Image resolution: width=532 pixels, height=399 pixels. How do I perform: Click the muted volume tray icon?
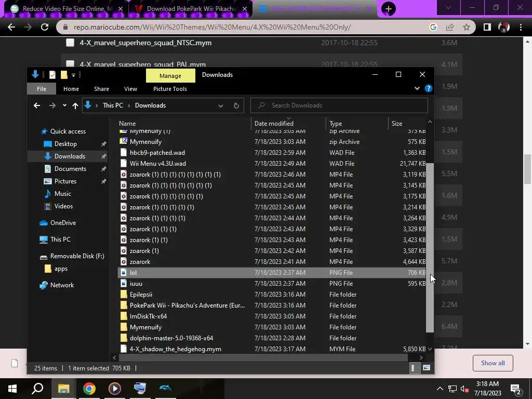pos(464,389)
